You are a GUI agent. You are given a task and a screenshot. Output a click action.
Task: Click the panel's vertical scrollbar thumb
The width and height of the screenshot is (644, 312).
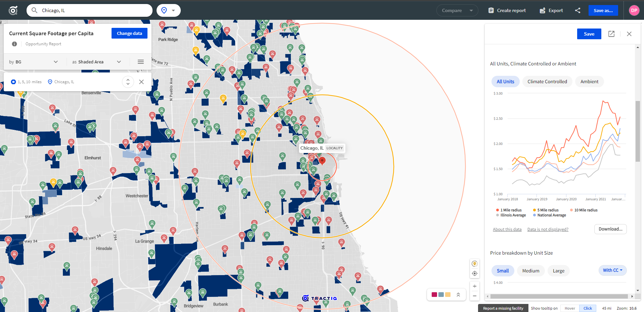point(638,131)
